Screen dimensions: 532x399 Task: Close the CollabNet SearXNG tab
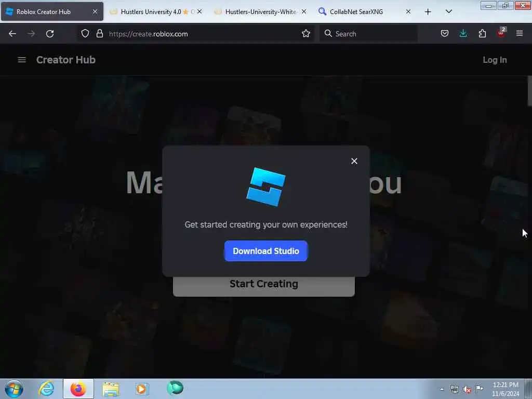coord(408,11)
